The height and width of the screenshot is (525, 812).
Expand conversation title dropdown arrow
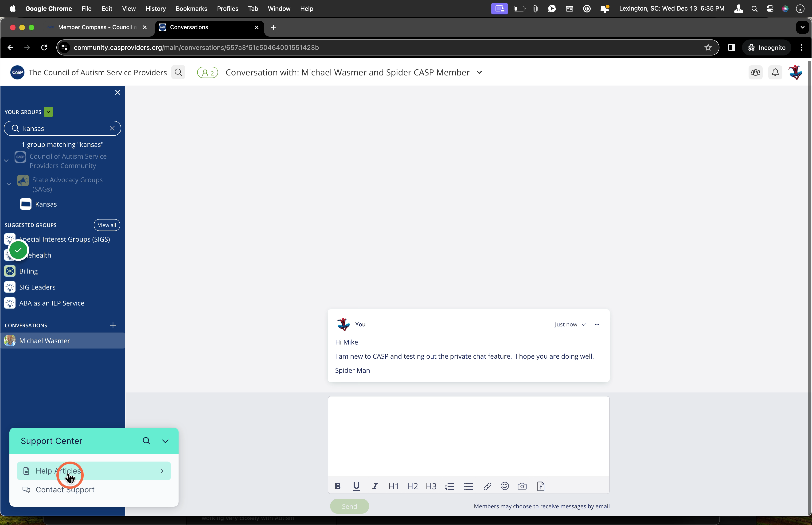[x=479, y=72]
